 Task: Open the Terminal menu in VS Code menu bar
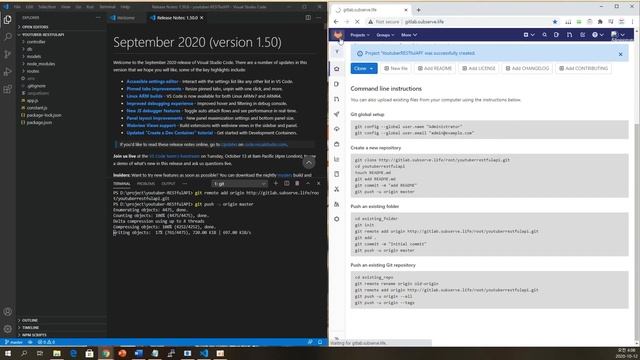[x=107, y=7]
